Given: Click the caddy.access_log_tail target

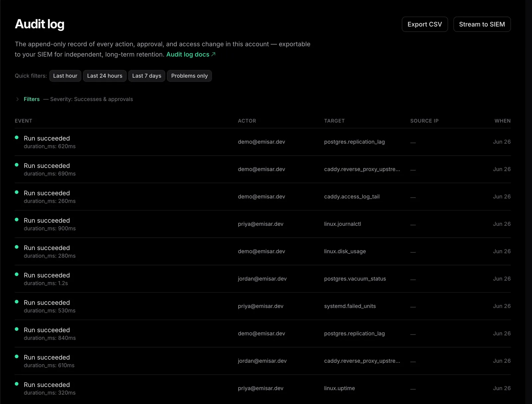Looking at the screenshot, I should click(352, 197).
